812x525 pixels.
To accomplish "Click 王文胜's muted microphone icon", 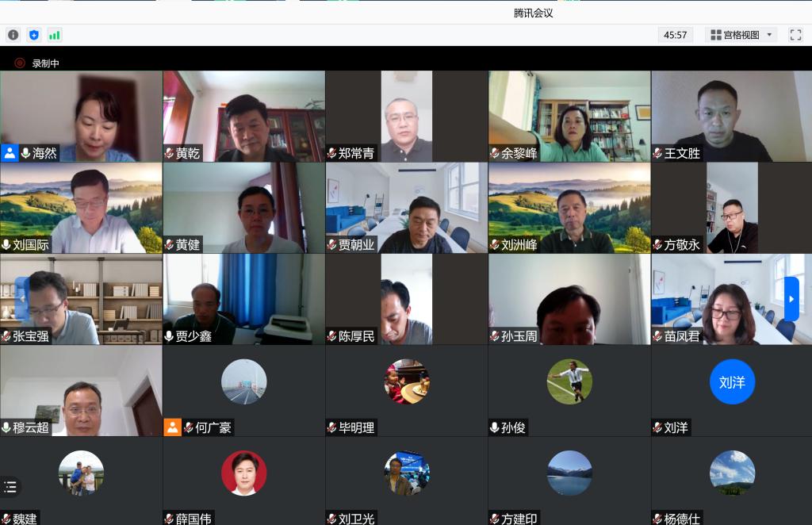I will [657, 153].
